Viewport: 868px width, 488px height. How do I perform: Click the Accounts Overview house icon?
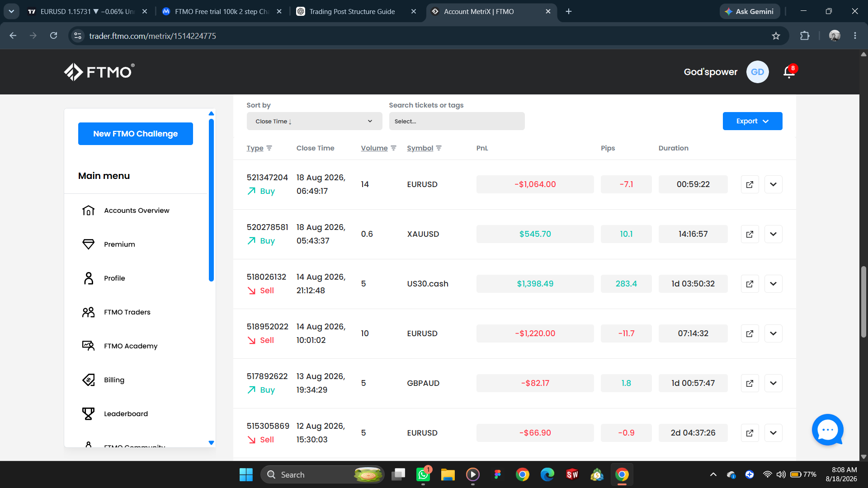click(x=88, y=211)
